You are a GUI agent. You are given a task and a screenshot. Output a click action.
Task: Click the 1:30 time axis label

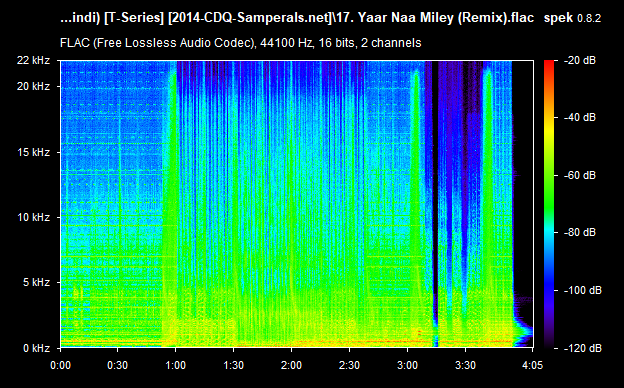point(233,365)
